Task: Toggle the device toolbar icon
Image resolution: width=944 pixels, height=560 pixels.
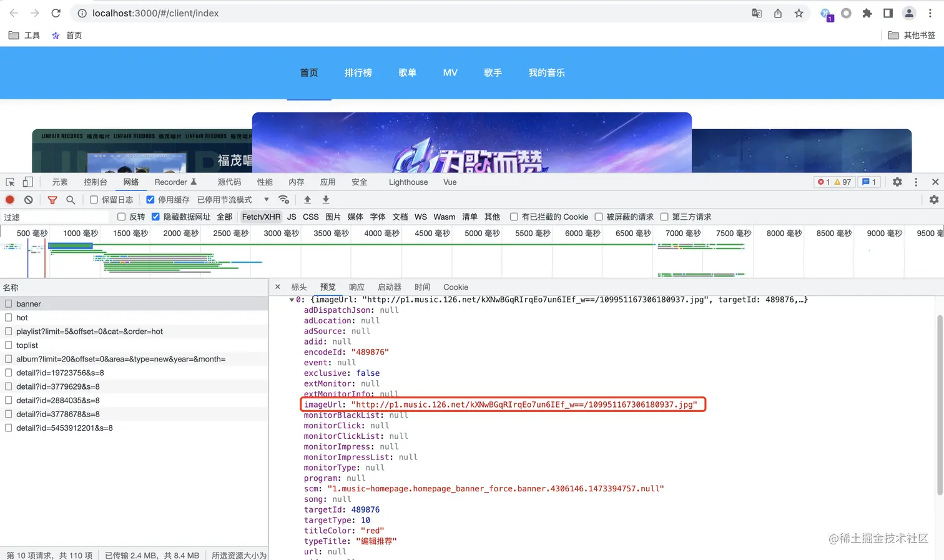Action: [x=27, y=182]
